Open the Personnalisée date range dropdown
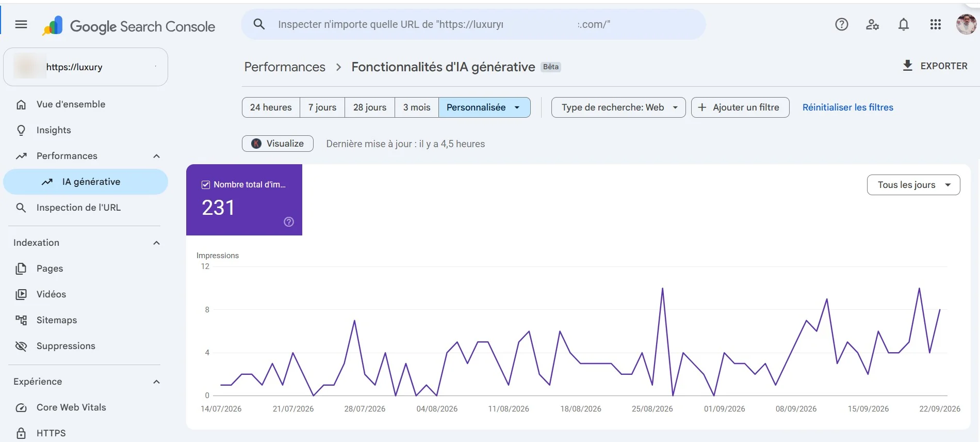980x442 pixels. pyautogui.click(x=484, y=107)
